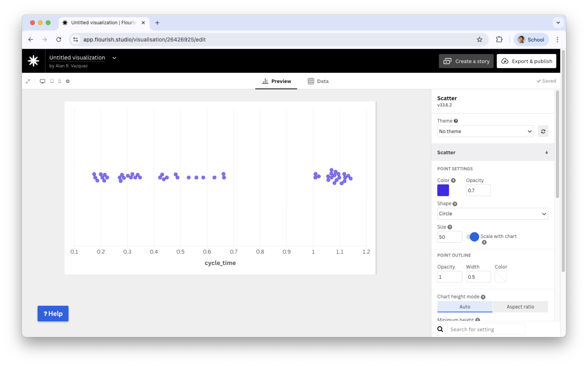Select Auto chart height mode
Image resolution: width=588 pixels, height=366 pixels.
click(464, 307)
